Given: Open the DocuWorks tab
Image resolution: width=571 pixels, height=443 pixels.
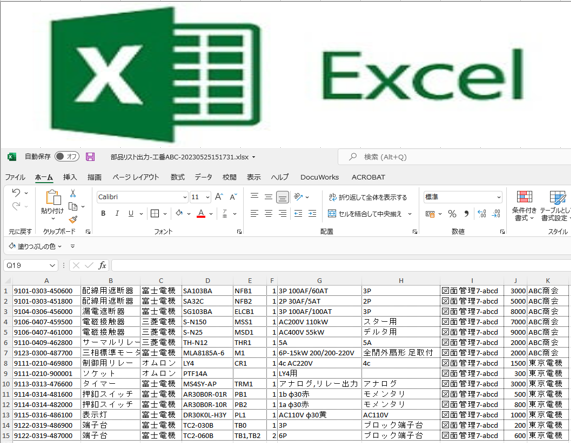Looking at the screenshot, I should 319,177.
